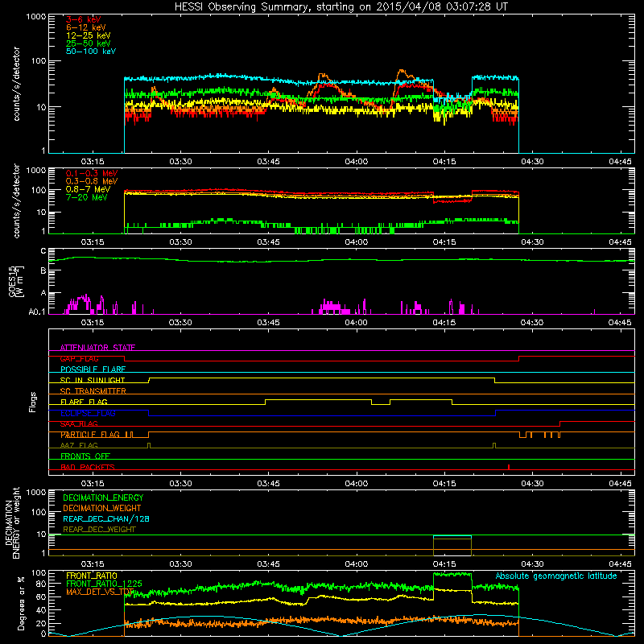Click the vertical Flags axis title

point(33,402)
